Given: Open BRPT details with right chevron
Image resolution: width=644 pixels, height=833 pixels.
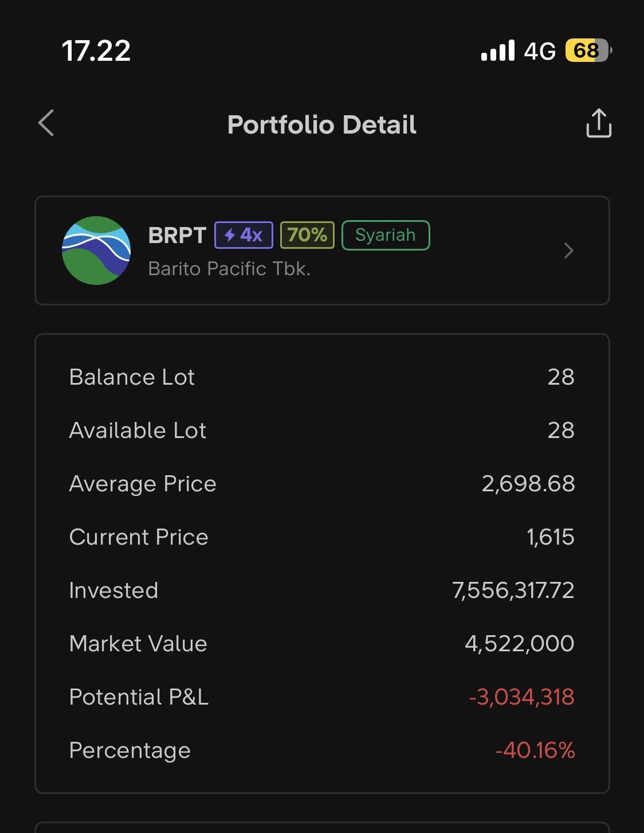Looking at the screenshot, I should coord(568,251).
